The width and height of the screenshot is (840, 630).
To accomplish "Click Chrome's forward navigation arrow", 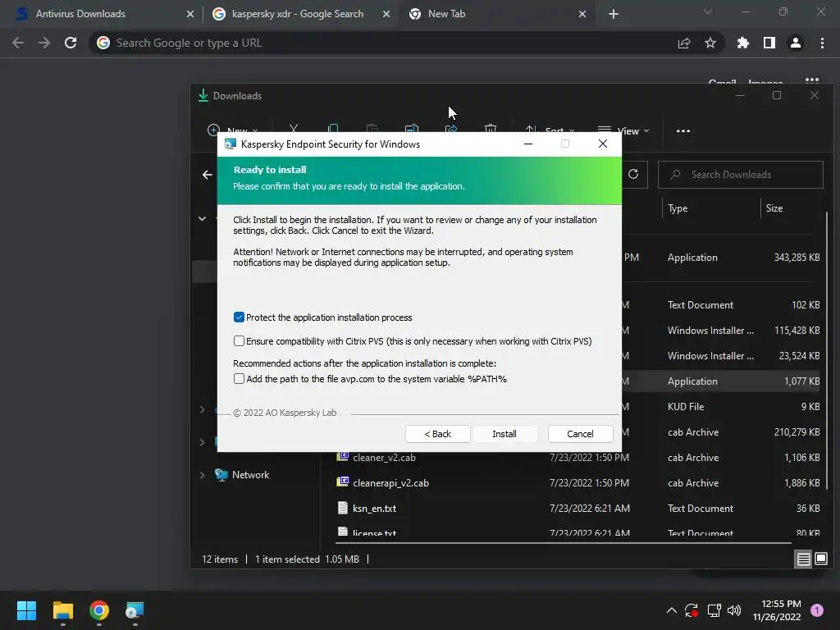I will coord(44,43).
